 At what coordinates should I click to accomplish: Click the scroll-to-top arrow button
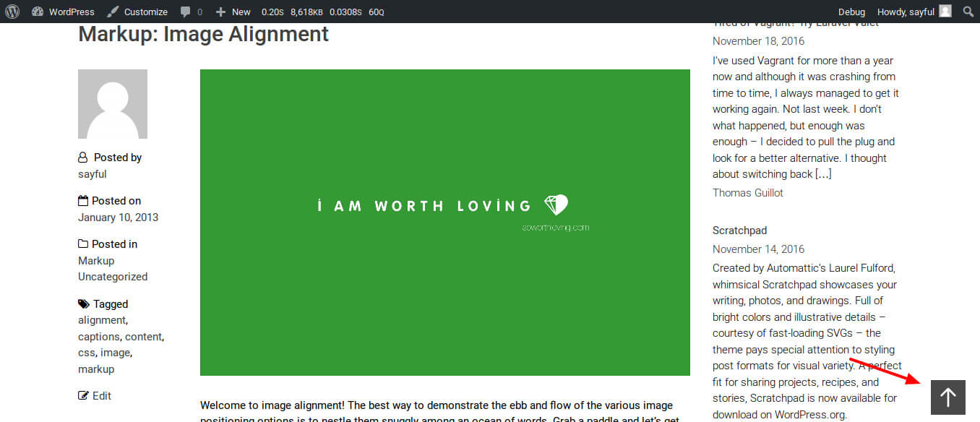tap(948, 397)
